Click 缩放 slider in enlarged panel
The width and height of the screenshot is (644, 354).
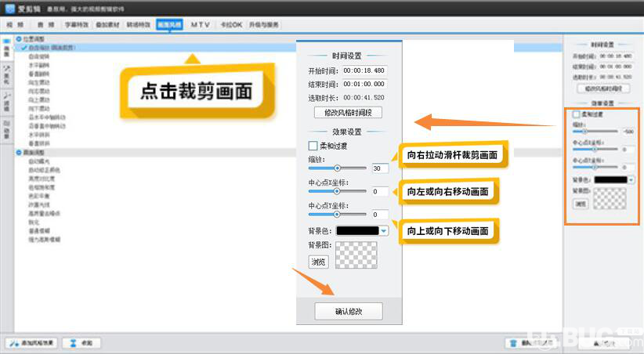pos(337,168)
